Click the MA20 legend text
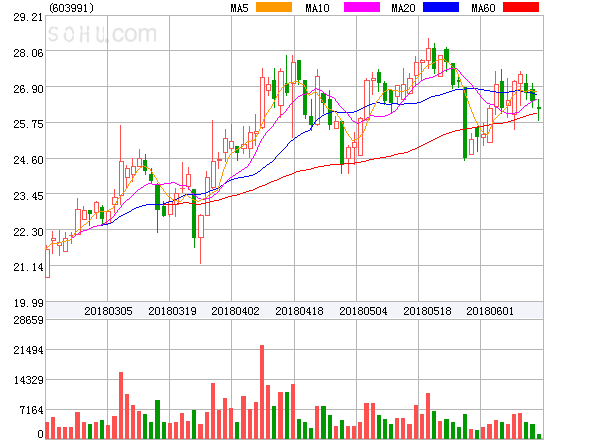The height and width of the screenshot is (440, 600). [x=403, y=8]
